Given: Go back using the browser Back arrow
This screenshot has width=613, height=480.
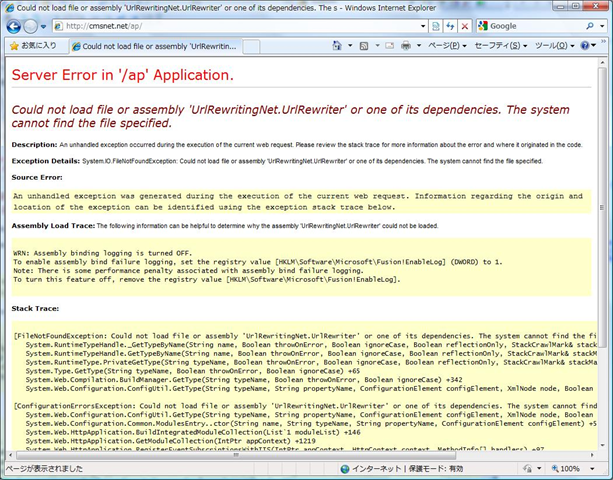Looking at the screenshot, I should pos(13,27).
